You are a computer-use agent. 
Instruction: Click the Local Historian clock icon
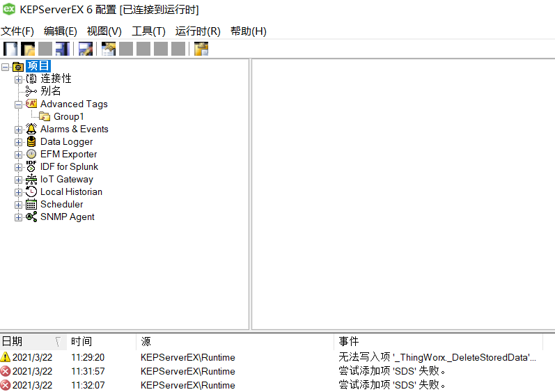click(x=31, y=191)
